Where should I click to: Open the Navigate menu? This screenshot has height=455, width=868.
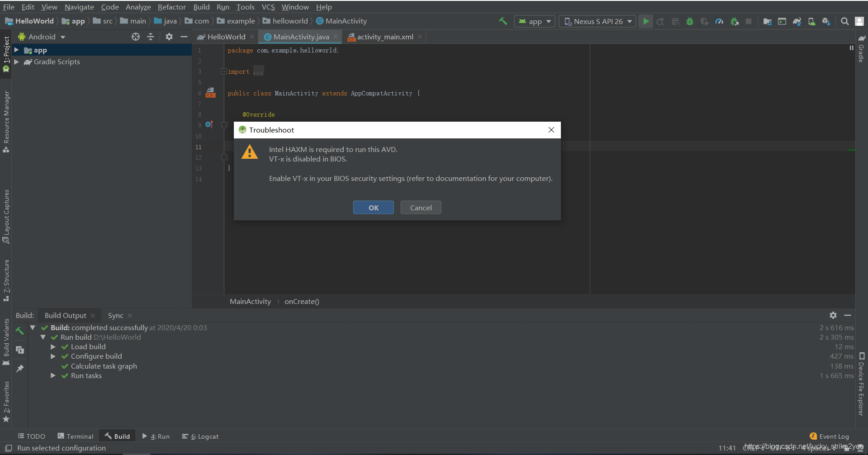pyautogui.click(x=79, y=7)
